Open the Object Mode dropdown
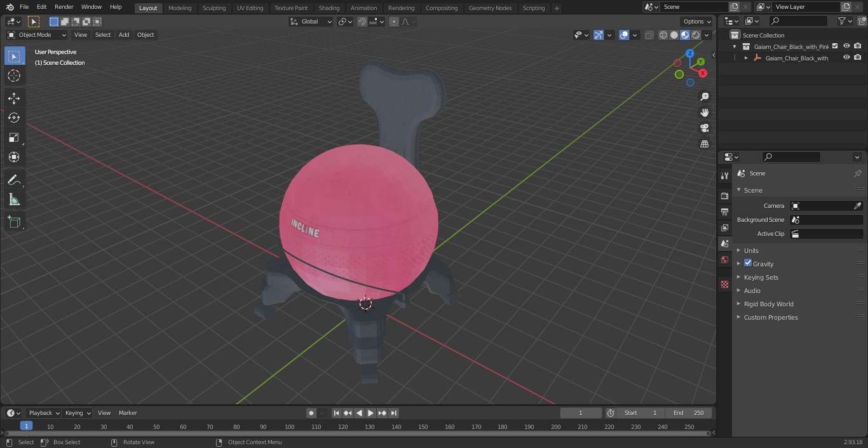 37,35
